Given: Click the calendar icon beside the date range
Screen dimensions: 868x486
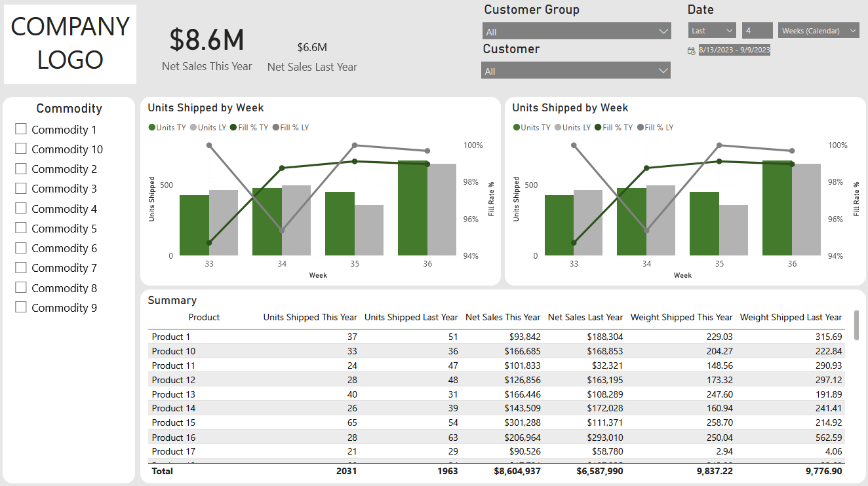Looking at the screenshot, I should 691,50.
